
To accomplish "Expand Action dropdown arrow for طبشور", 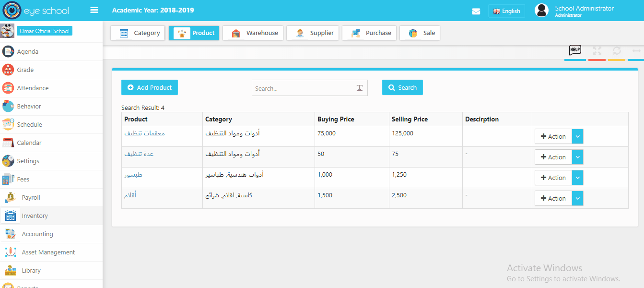I will click(578, 178).
